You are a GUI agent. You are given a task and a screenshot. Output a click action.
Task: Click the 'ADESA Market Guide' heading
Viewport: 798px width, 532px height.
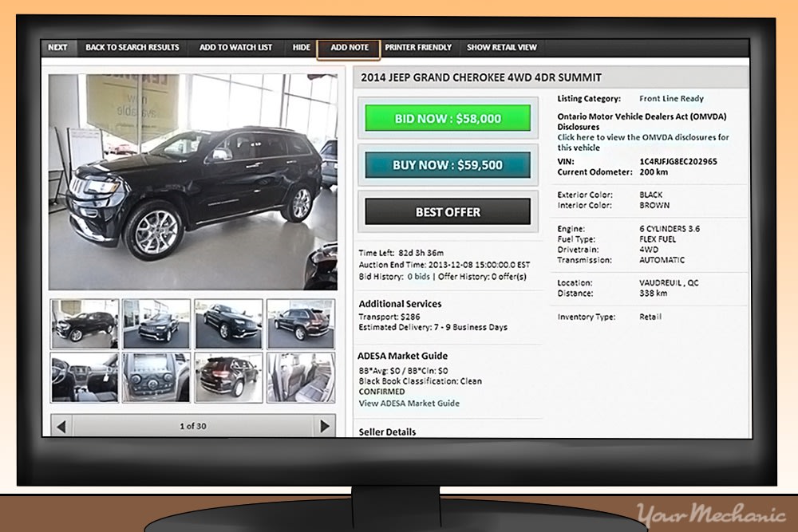point(402,356)
